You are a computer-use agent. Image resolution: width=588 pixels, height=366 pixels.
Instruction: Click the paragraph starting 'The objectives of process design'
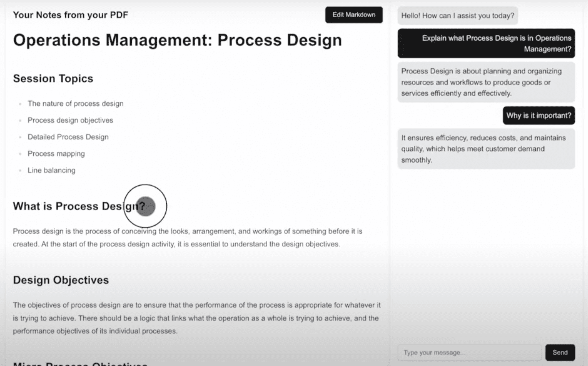pyautogui.click(x=196, y=318)
